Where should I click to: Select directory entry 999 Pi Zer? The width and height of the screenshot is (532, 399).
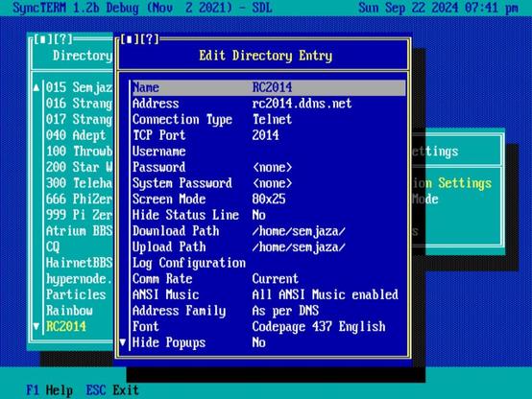[79, 215]
